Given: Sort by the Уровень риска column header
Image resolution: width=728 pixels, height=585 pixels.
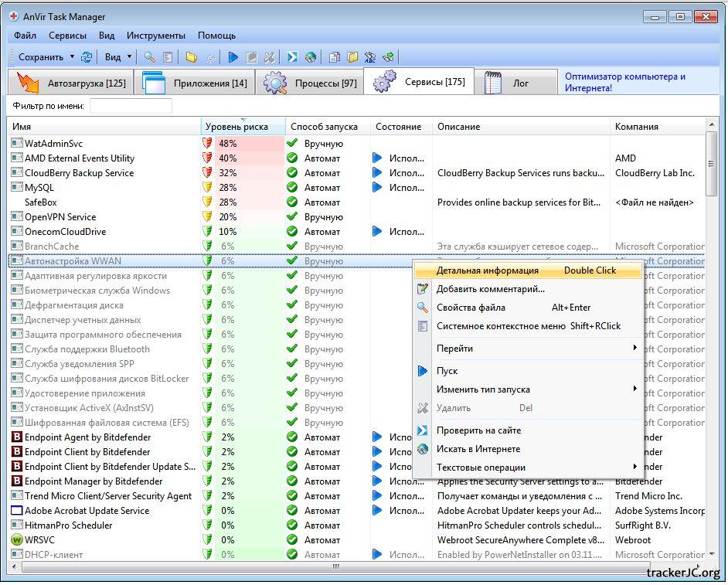Looking at the screenshot, I should 236,127.
